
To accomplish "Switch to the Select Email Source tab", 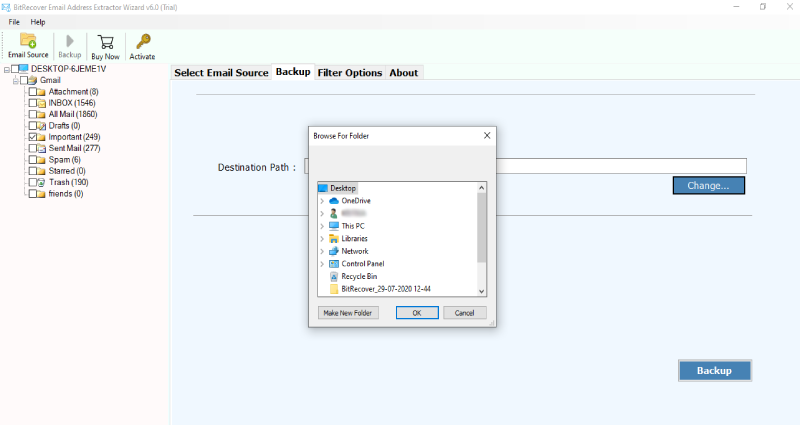I will tap(221, 72).
